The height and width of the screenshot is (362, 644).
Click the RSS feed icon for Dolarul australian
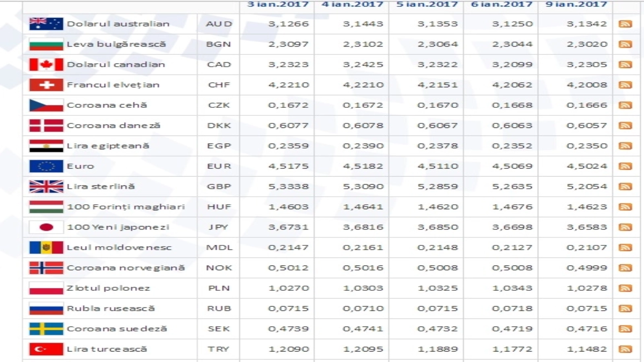click(x=625, y=24)
